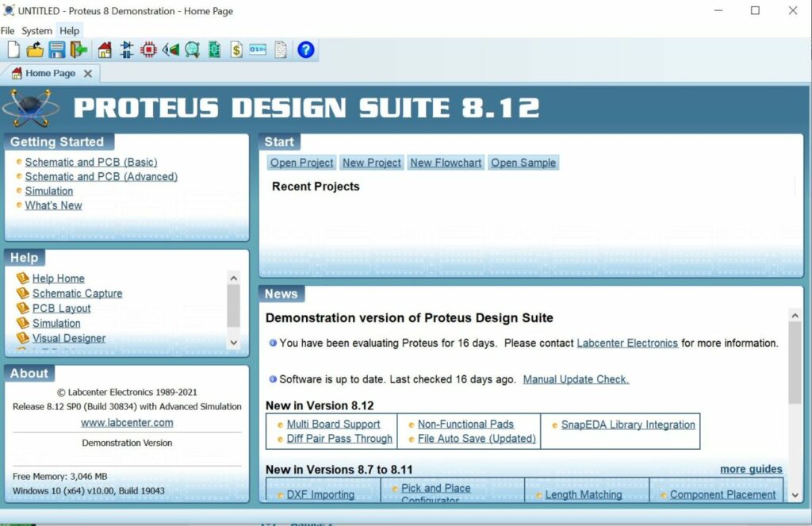Open the Manual Update Check link
Screen dimensions: 812x526
576,379
